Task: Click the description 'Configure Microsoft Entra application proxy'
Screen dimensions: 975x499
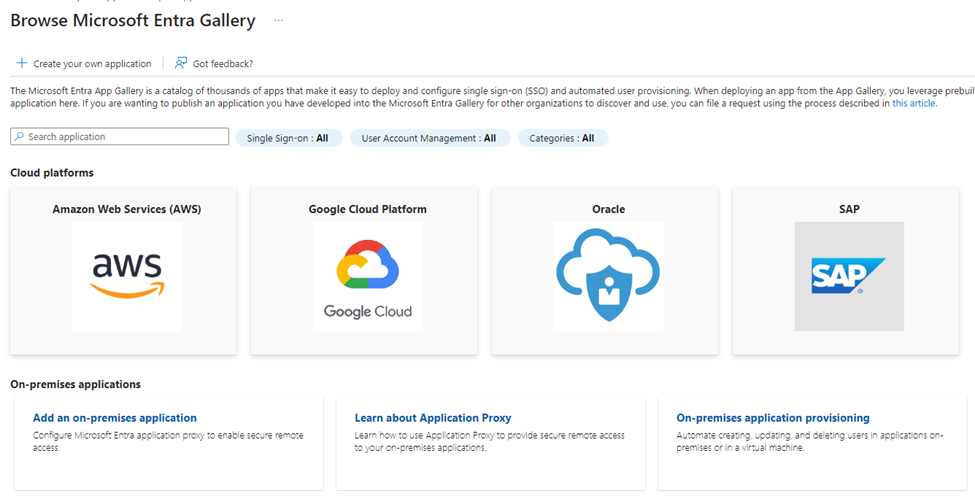Action: coord(168,441)
